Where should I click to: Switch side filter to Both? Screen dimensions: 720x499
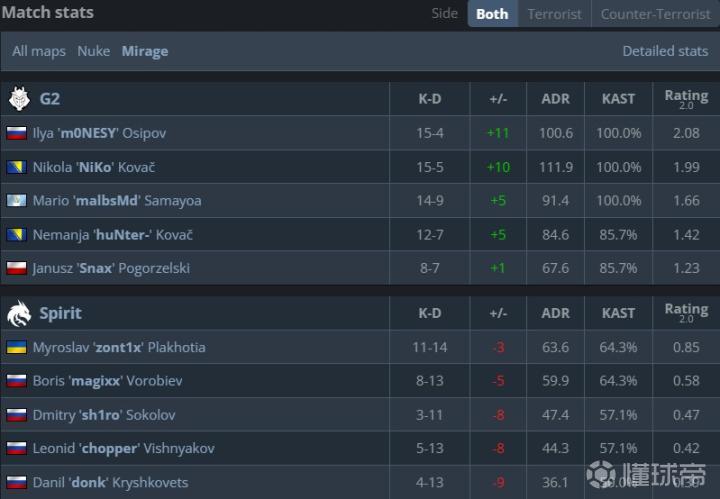492,14
